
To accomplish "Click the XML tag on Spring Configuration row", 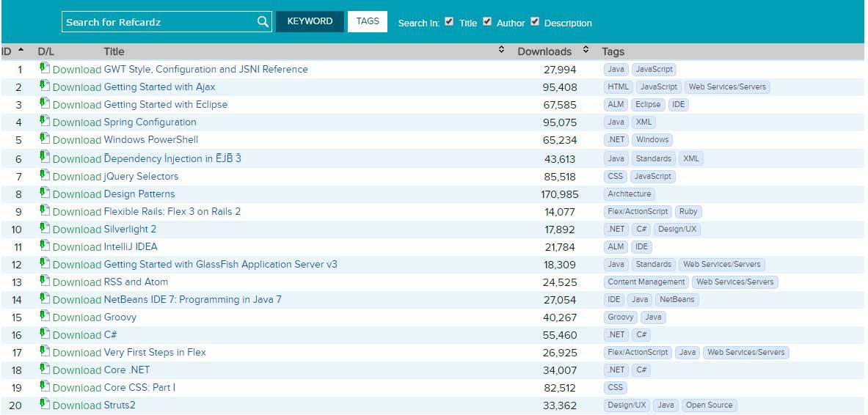I will click(643, 122).
